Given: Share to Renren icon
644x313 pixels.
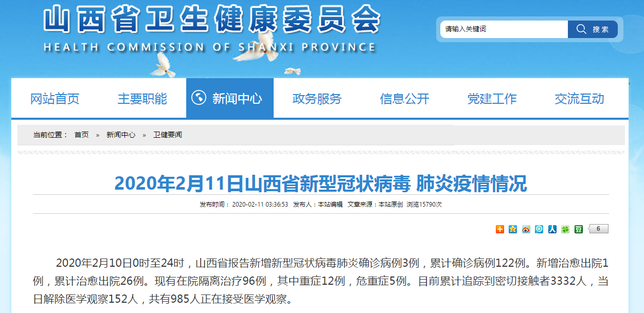Looking at the screenshot, I should (x=552, y=229).
